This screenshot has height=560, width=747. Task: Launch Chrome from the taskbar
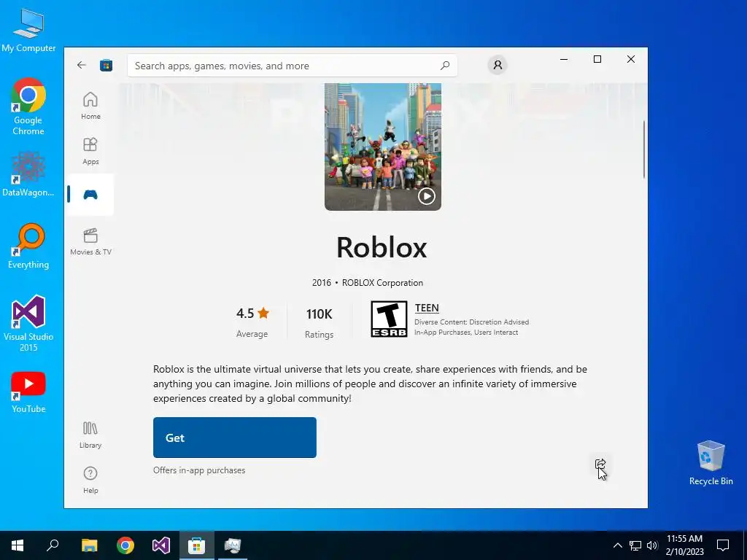tap(125, 545)
